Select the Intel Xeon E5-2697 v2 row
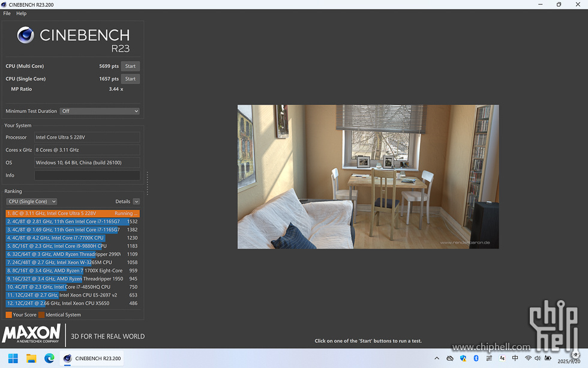The height and width of the screenshot is (368, 588). click(x=73, y=295)
